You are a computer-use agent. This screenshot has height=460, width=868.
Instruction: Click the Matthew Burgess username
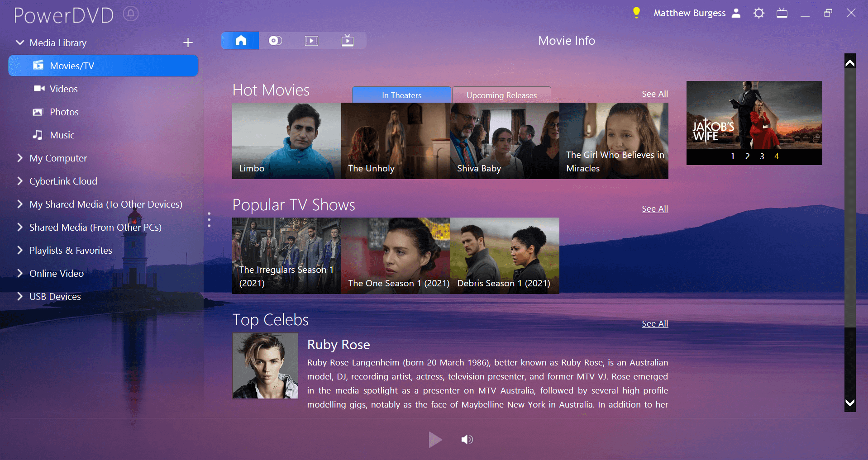tap(689, 13)
